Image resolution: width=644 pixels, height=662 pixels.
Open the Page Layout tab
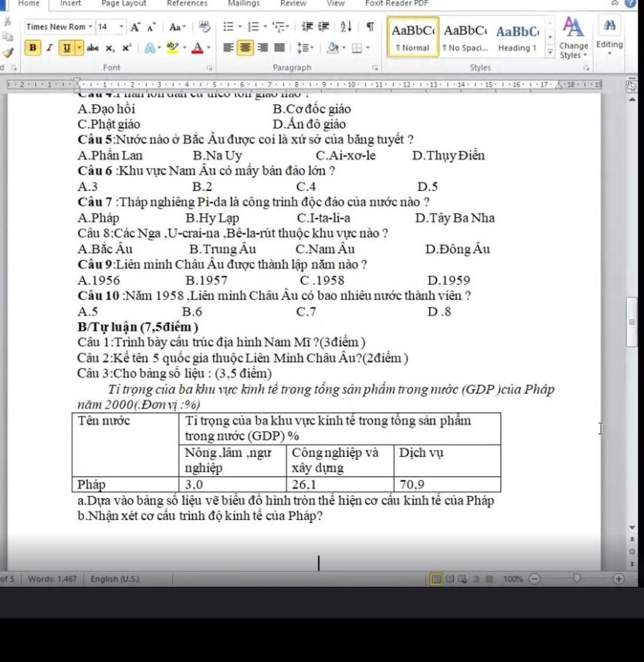pos(123,3)
